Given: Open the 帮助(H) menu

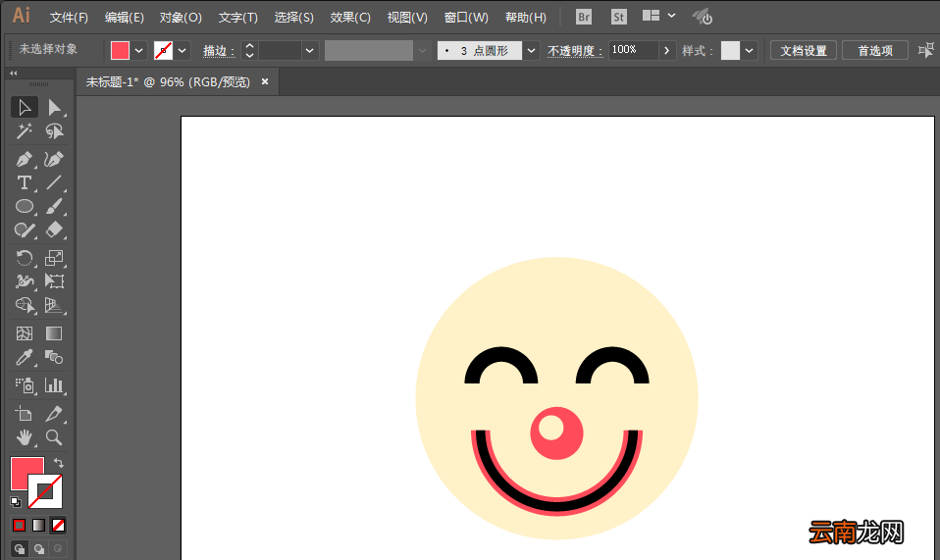Looking at the screenshot, I should coord(525,18).
